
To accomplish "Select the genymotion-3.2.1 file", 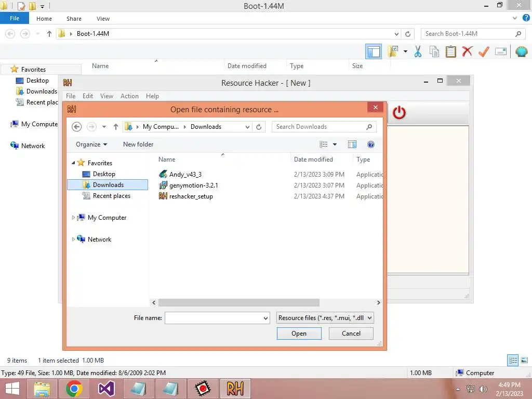I will point(193,185).
